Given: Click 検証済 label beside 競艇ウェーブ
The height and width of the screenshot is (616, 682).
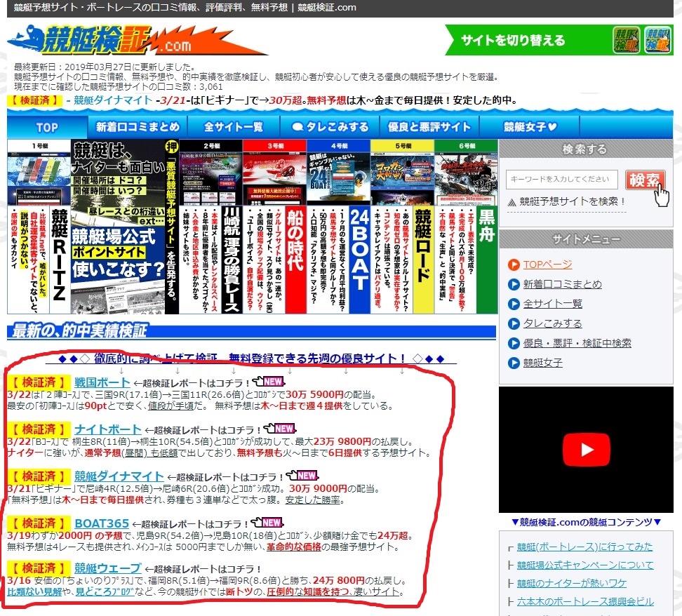Looking at the screenshot, I should click(x=39, y=568).
